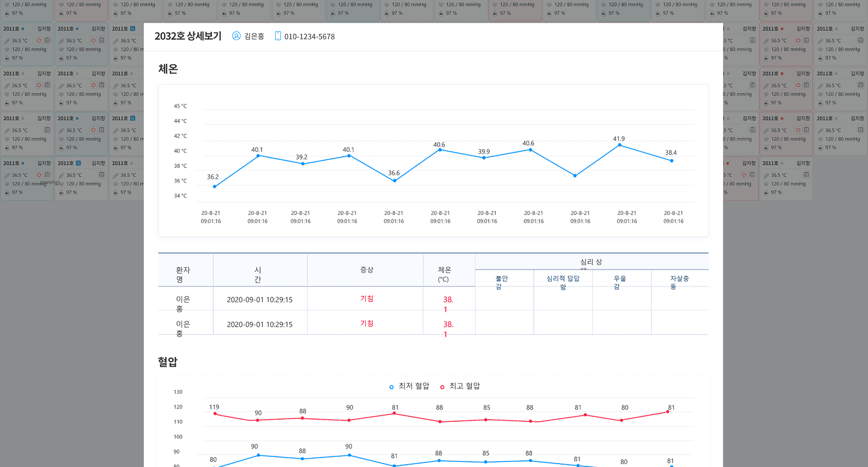
Task: Click the user profile icon beside 김은홍
Action: click(236, 36)
